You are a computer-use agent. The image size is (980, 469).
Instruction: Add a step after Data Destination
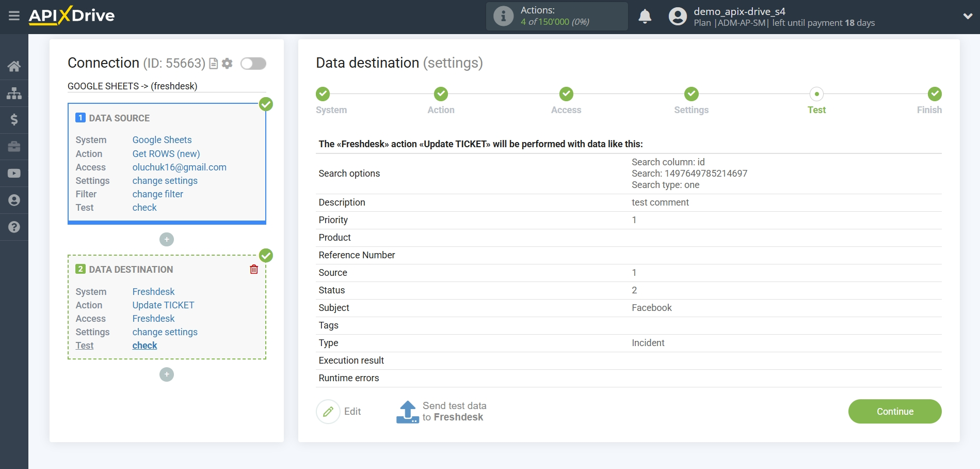pos(167,374)
